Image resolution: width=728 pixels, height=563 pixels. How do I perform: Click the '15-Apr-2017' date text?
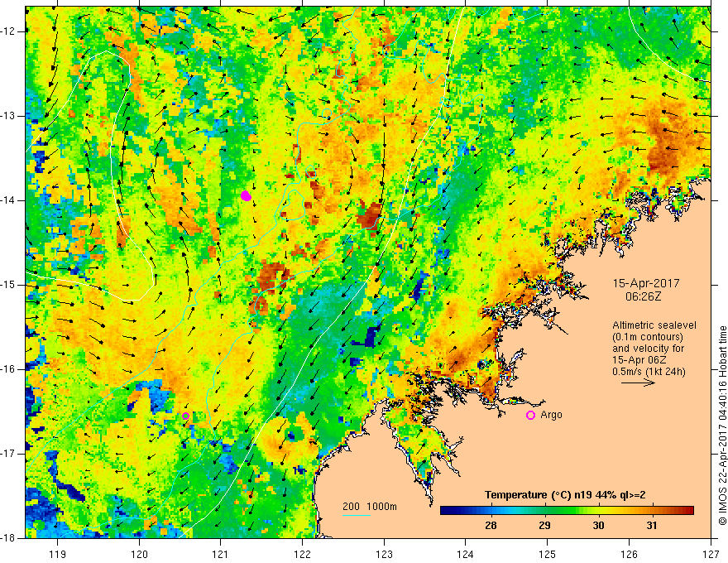click(x=646, y=283)
